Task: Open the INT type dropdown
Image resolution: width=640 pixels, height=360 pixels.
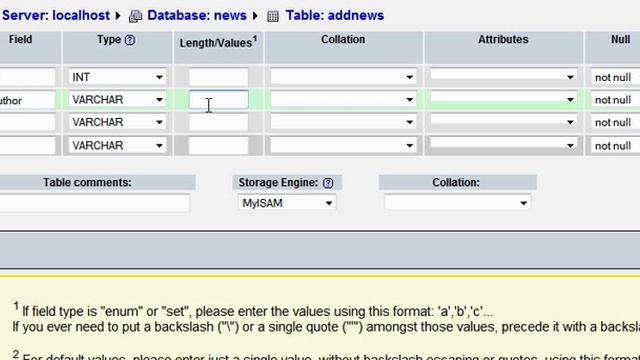Action: [x=118, y=77]
